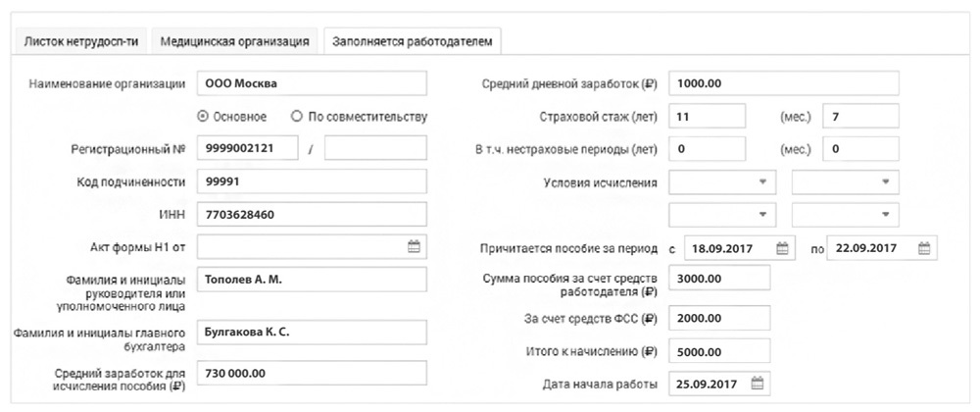This screenshot has height=412, width=980.
Task: Open the Медицинская организация tab
Action: click(235, 42)
